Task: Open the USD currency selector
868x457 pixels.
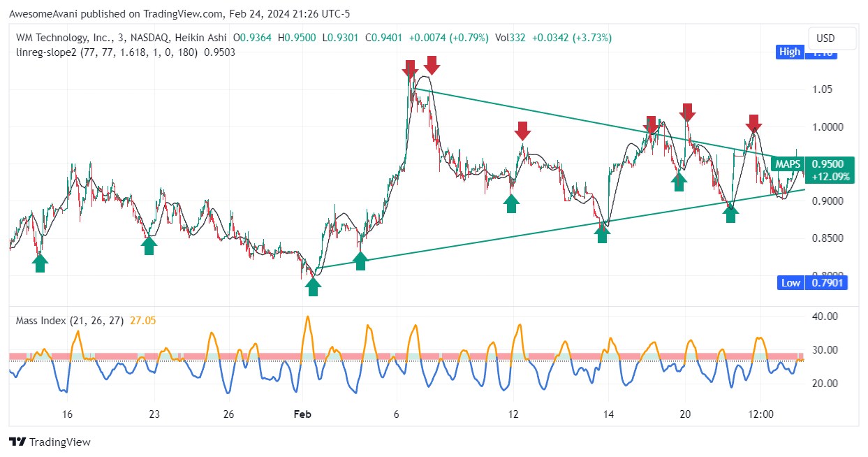Action: (x=832, y=38)
